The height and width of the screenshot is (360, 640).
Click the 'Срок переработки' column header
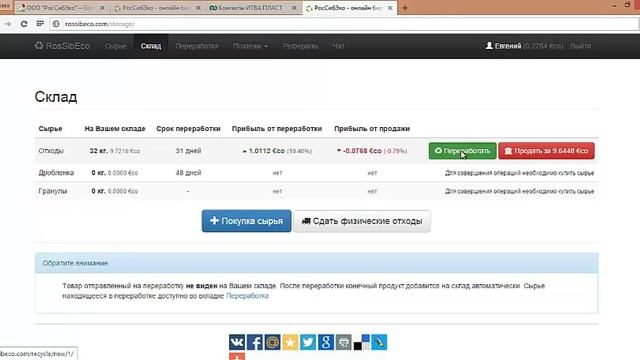[188, 129]
